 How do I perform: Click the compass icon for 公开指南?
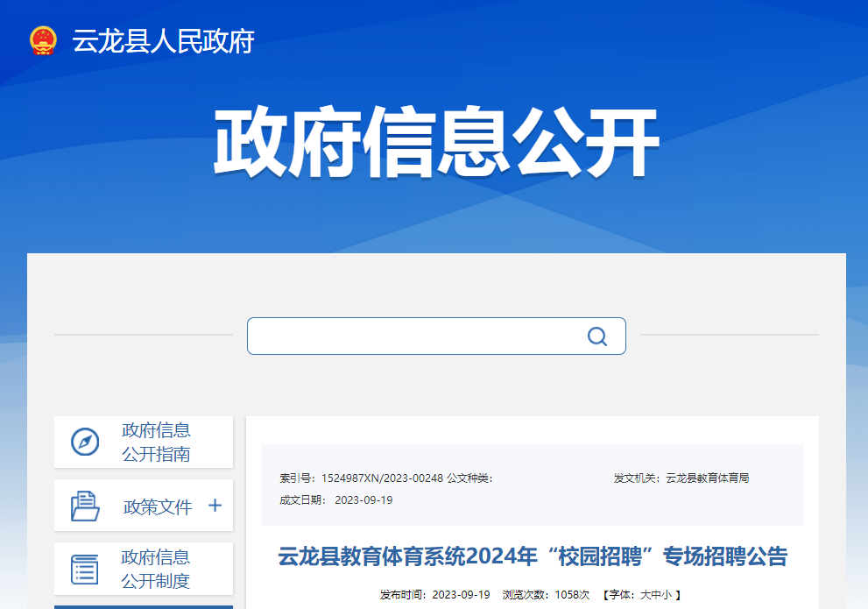(x=85, y=442)
